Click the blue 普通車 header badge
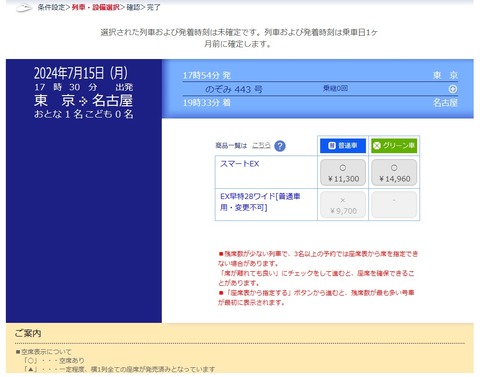480x377 pixels. tap(343, 146)
